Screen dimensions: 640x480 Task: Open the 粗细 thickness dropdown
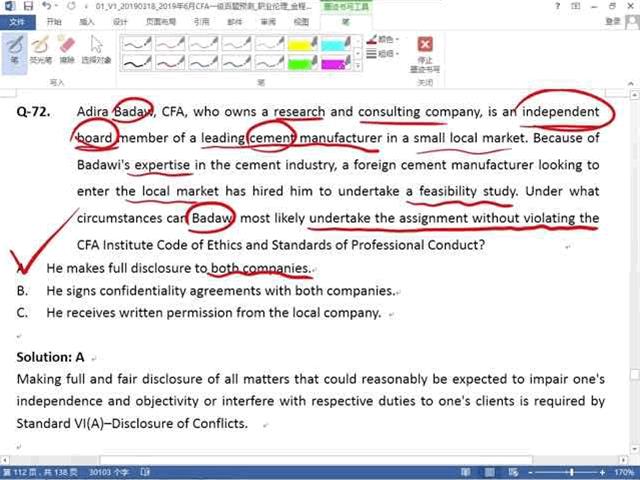tap(382, 53)
